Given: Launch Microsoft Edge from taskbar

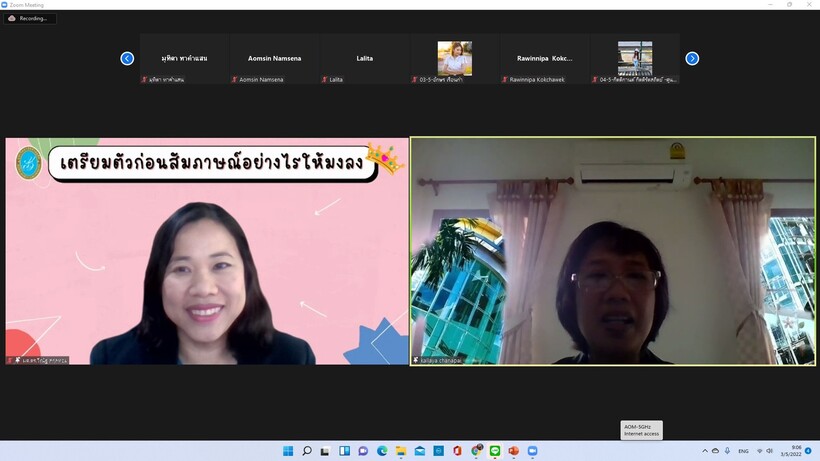Looking at the screenshot, I should click(382, 451).
